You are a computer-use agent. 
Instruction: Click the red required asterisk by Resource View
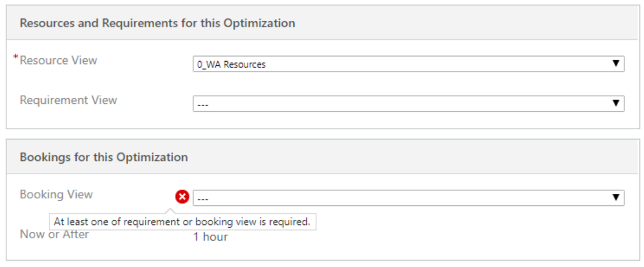(16, 58)
